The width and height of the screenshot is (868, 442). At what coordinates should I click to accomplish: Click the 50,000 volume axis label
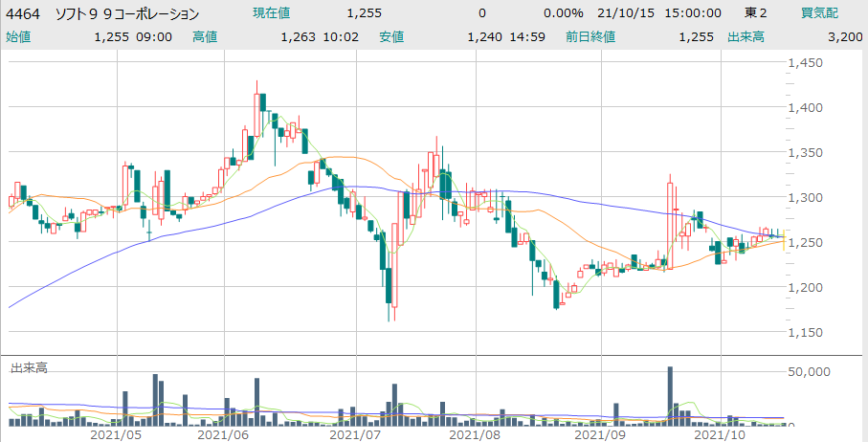tap(811, 370)
